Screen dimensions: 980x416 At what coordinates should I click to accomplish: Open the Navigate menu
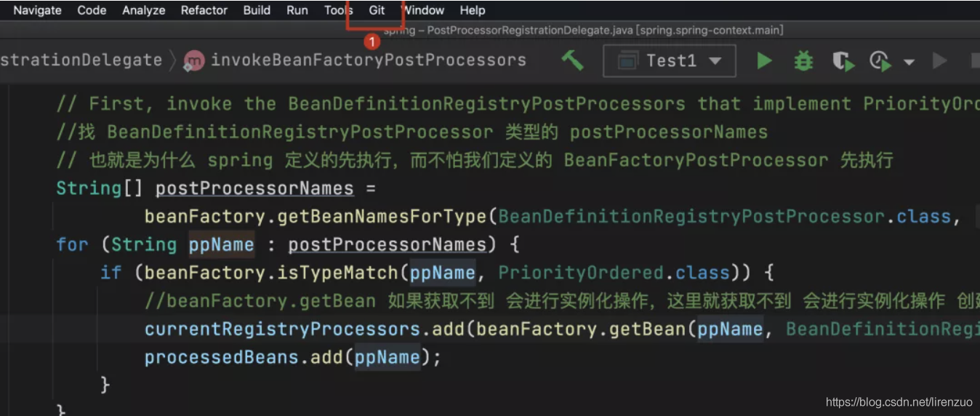pos(37,10)
